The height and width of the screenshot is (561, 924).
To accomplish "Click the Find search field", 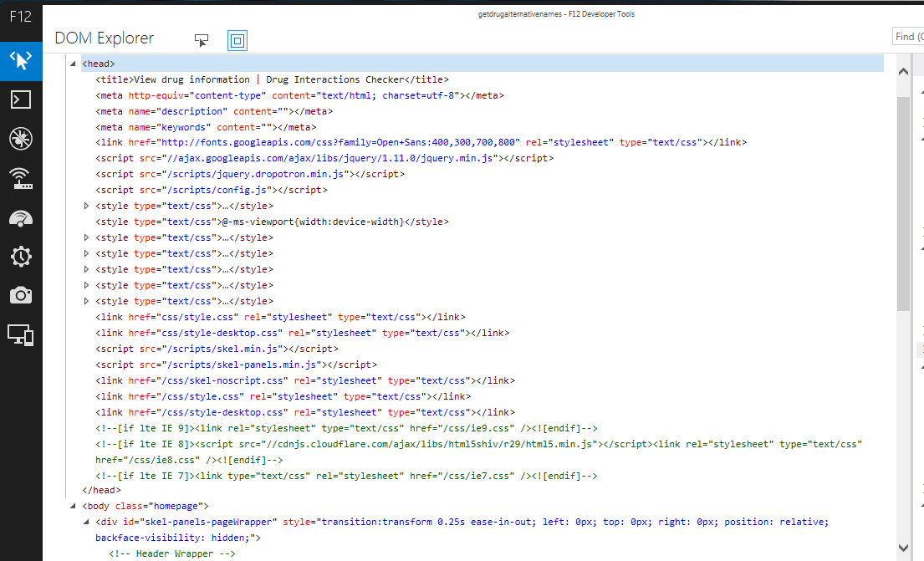I will (x=908, y=37).
